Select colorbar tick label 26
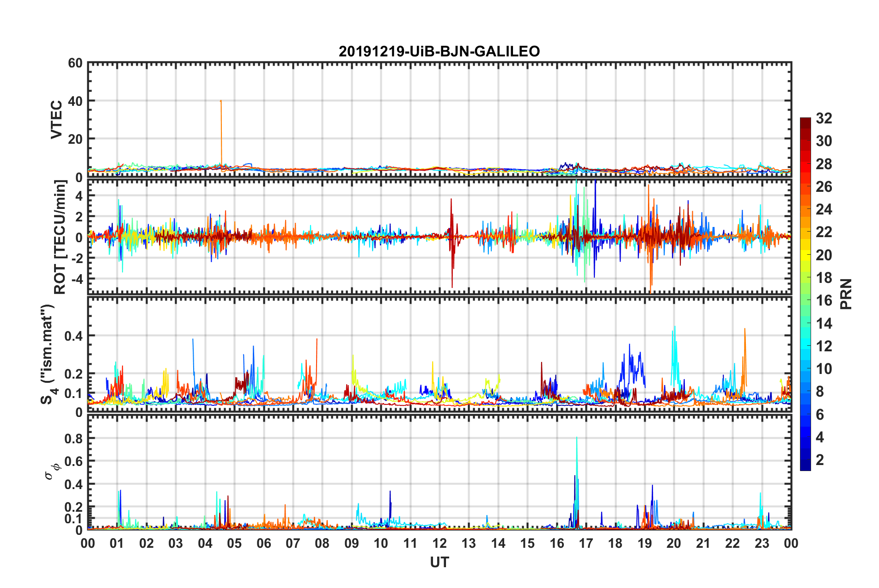The height and width of the screenshot is (588, 879). [x=824, y=187]
